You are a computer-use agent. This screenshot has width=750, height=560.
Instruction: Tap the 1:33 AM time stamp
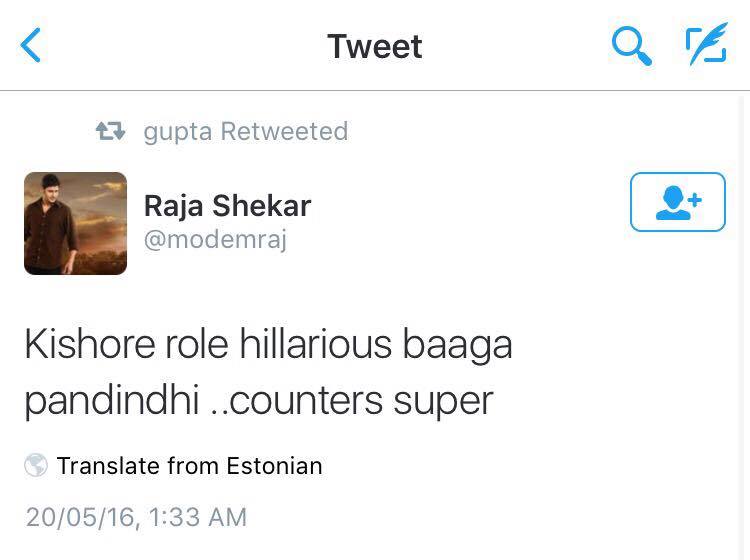coord(199,517)
